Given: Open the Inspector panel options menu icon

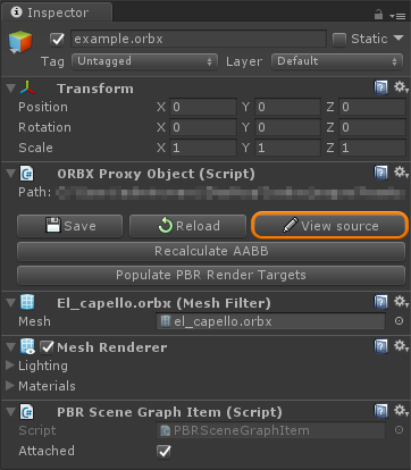Looking at the screenshot, I should (398, 16).
